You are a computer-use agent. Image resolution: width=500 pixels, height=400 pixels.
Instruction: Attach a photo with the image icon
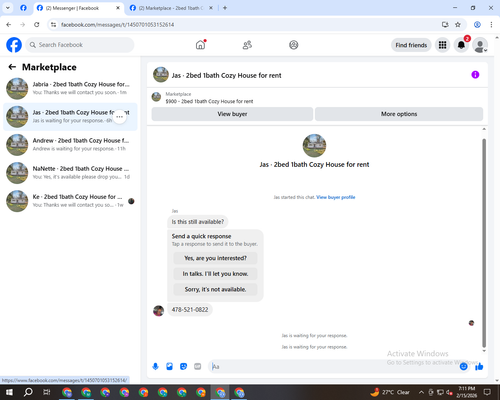click(169, 367)
